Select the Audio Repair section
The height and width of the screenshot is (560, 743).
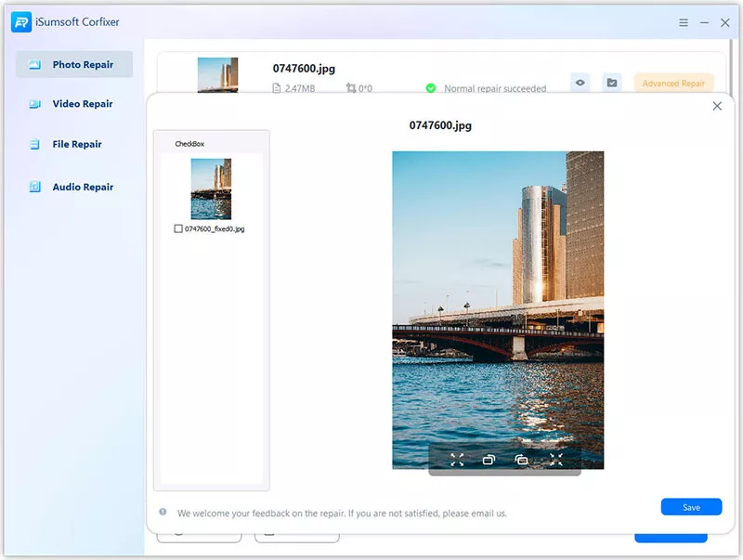74,187
